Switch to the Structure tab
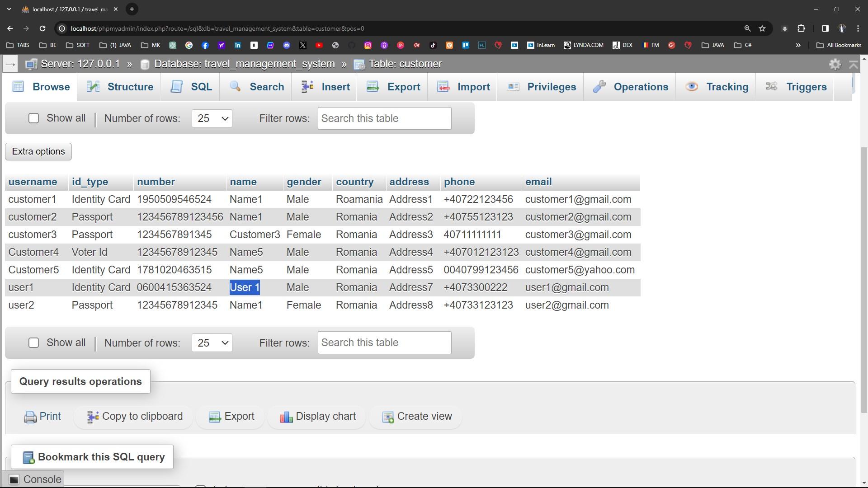The width and height of the screenshot is (868, 488). point(119,87)
